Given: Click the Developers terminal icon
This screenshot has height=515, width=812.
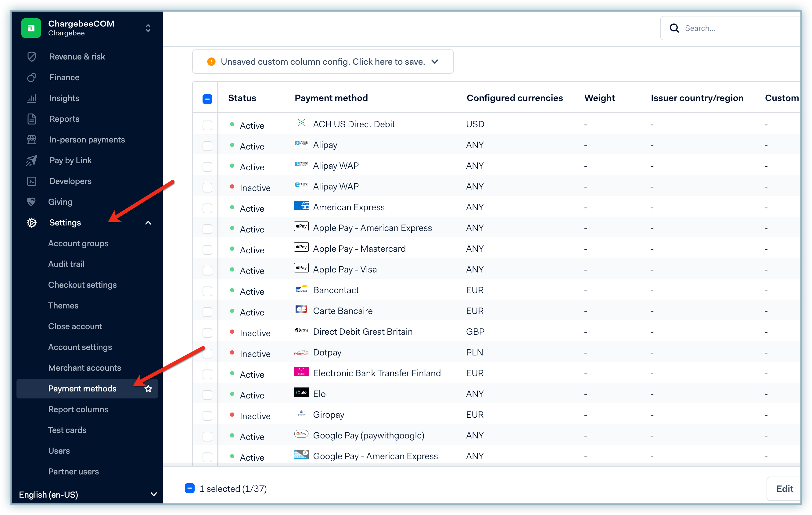Looking at the screenshot, I should pyautogui.click(x=32, y=181).
